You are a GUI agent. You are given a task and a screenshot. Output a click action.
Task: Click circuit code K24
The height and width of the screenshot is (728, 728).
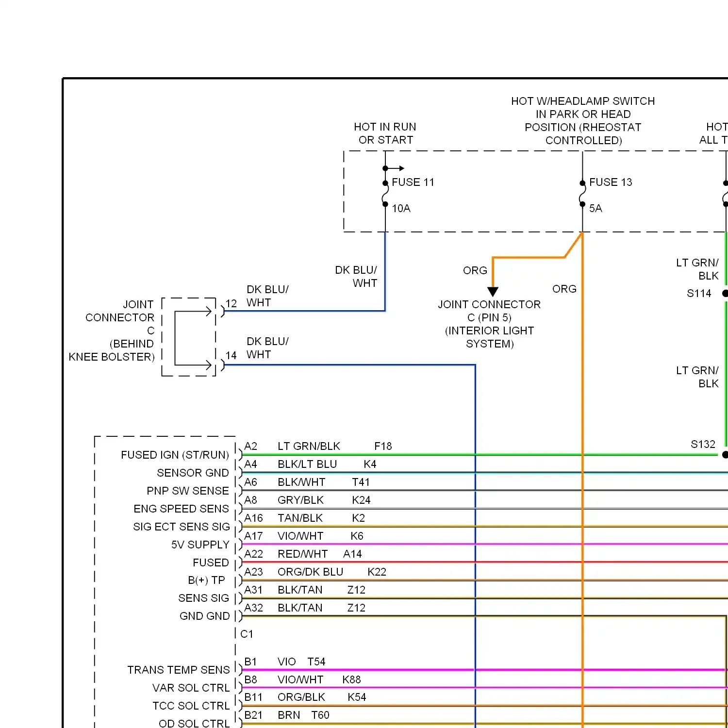pyautogui.click(x=361, y=500)
